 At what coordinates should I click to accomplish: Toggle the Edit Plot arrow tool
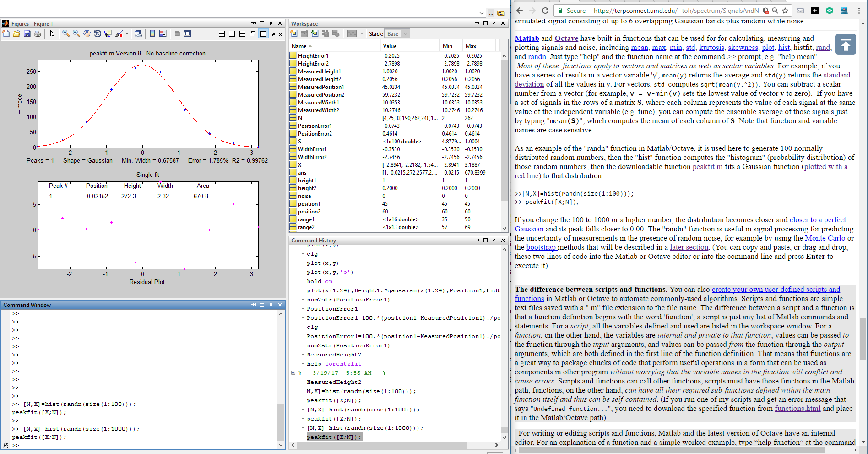pos(52,34)
